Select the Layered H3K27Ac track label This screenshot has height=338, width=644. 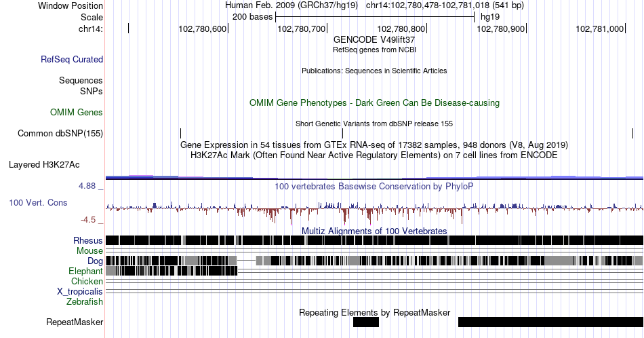click(x=44, y=164)
